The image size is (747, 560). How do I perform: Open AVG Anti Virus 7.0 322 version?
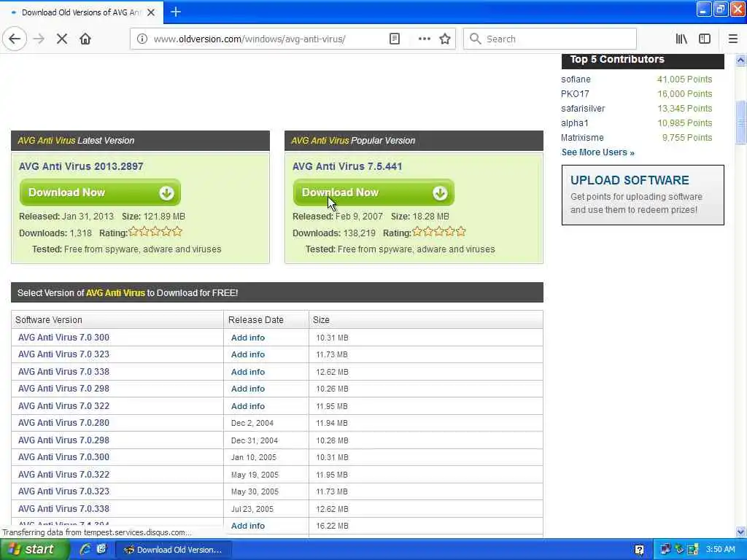tap(63, 405)
